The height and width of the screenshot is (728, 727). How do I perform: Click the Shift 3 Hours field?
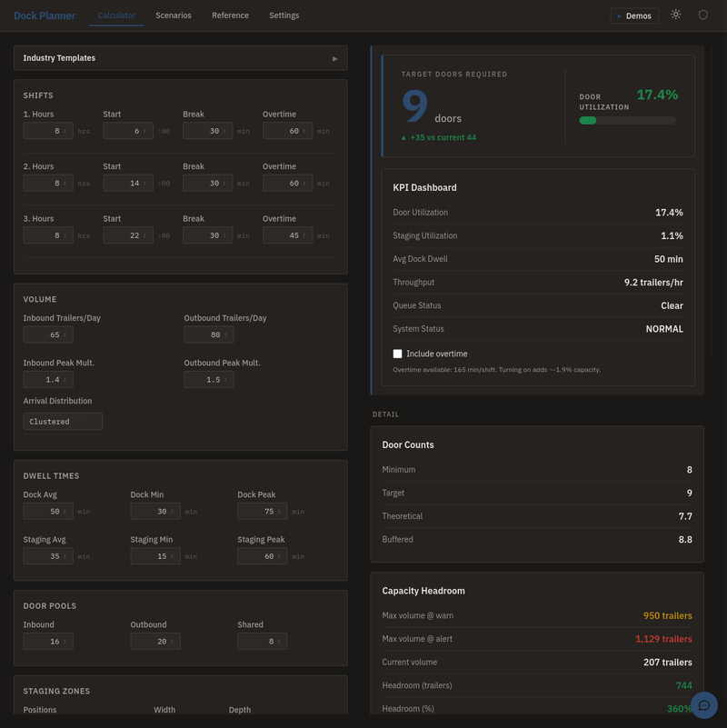pyautogui.click(x=48, y=235)
